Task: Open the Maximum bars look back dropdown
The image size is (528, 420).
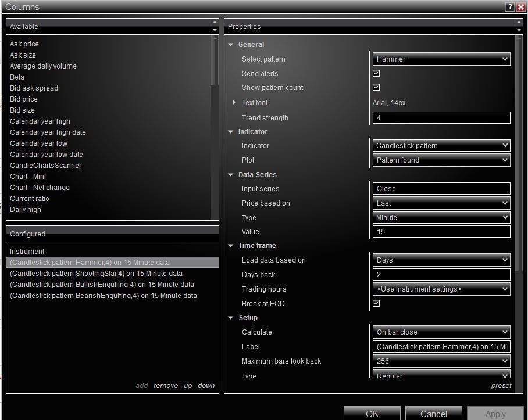Action: 441,361
